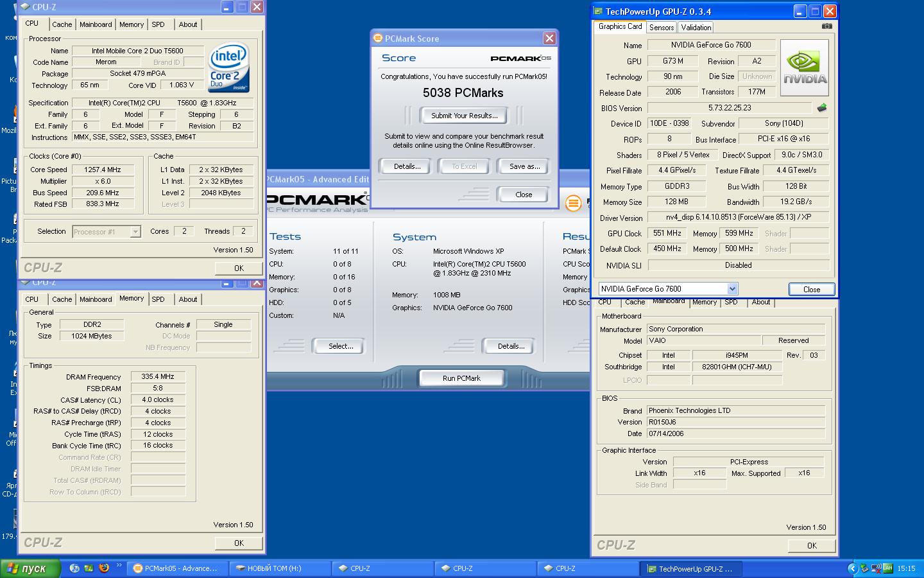Click the Chipset model i945PM field
924x578 pixels.
click(737, 355)
